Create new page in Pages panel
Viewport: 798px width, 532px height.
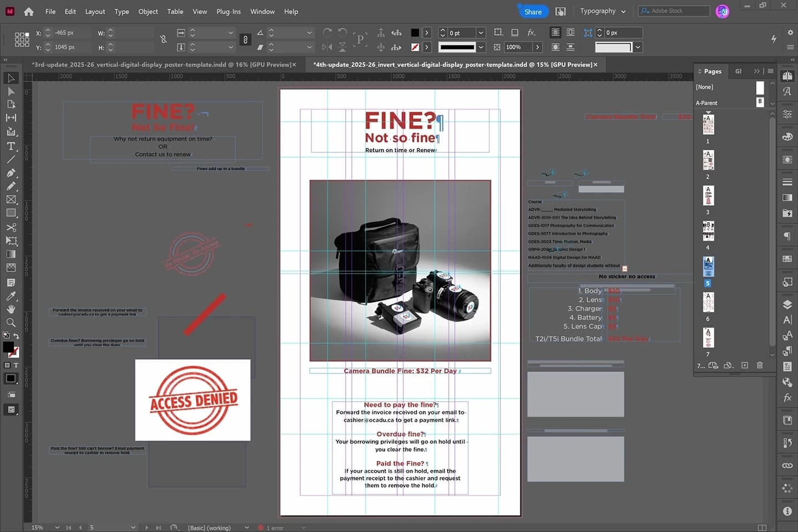pos(745,365)
